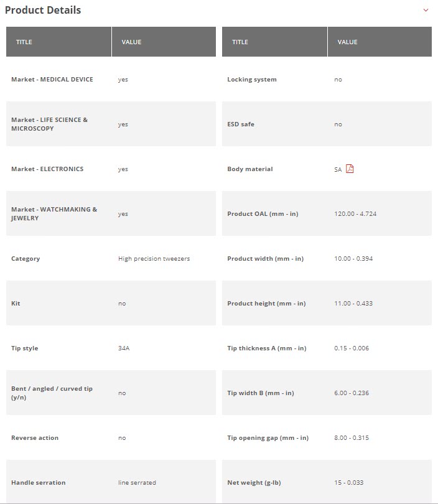Click the Tip opening gap label
438x504 pixels.
coord(268,437)
